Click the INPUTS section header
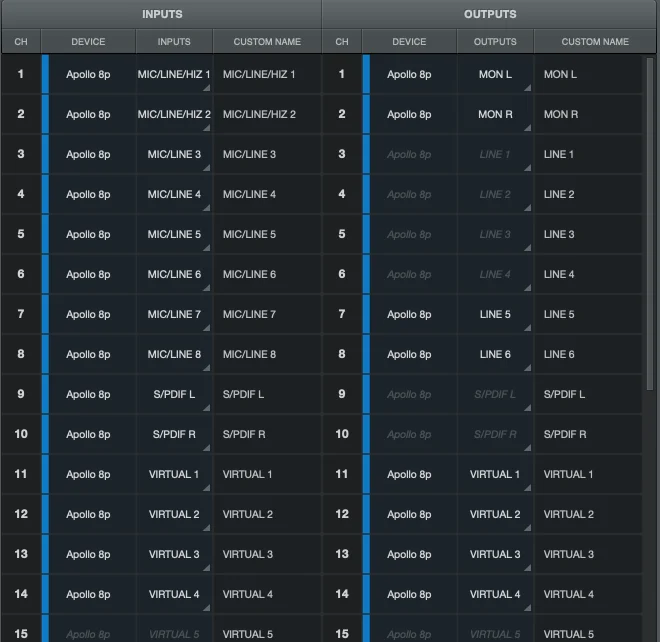This screenshot has width=660, height=642. click(x=162, y=14)
